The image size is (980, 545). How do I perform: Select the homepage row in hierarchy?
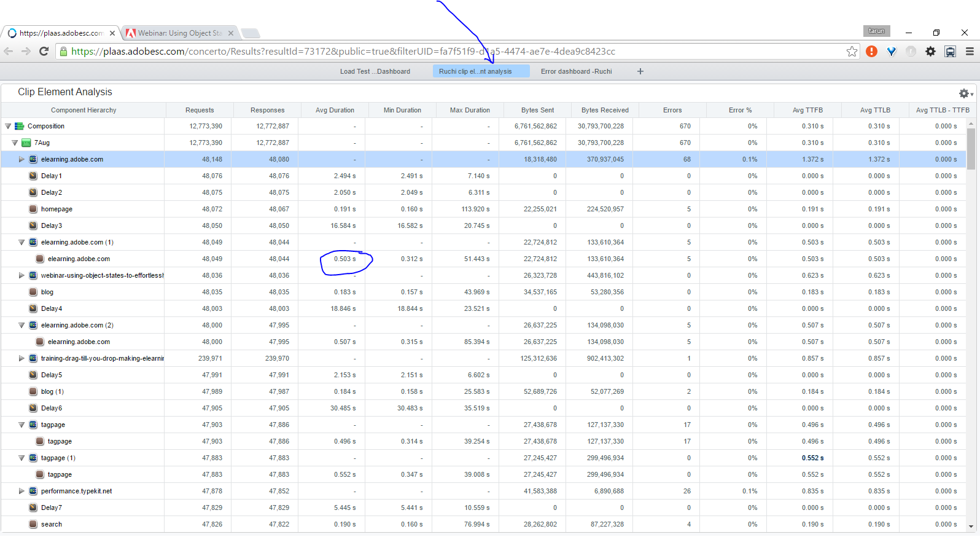coord(56,210)
